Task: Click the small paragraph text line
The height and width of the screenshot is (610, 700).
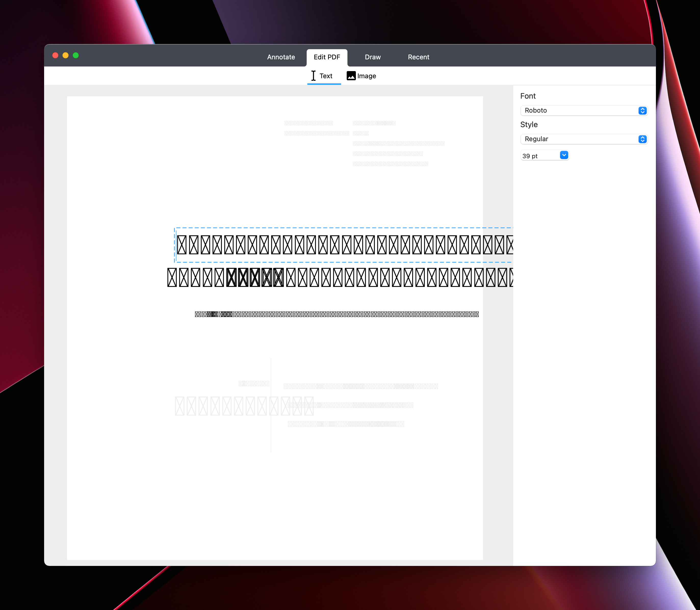Action: pyautogui.click(x=336, y=314)
